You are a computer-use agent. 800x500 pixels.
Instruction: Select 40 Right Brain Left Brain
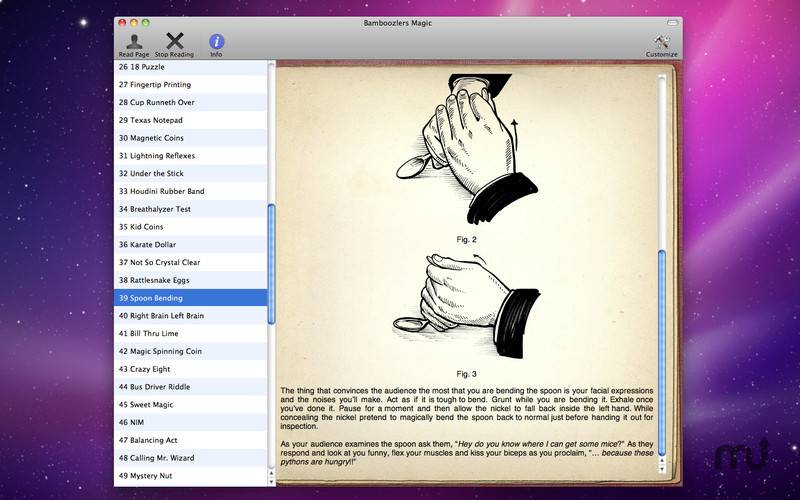(190, 316)
